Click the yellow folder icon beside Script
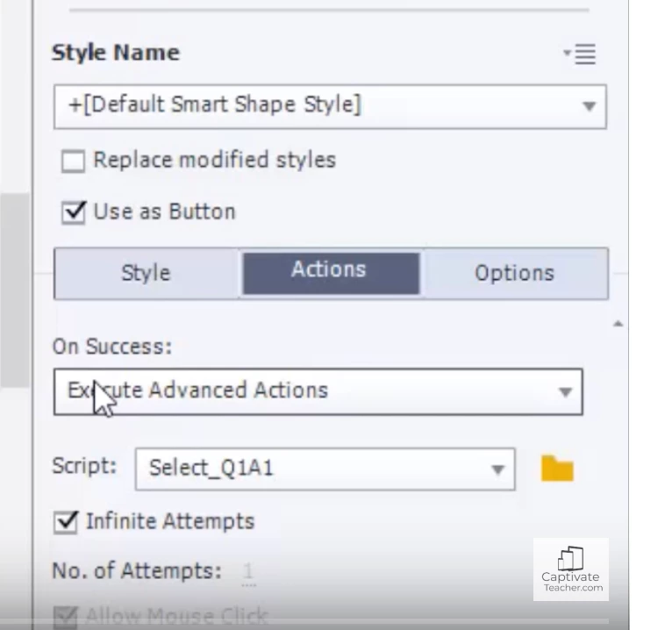 point(557,469)
